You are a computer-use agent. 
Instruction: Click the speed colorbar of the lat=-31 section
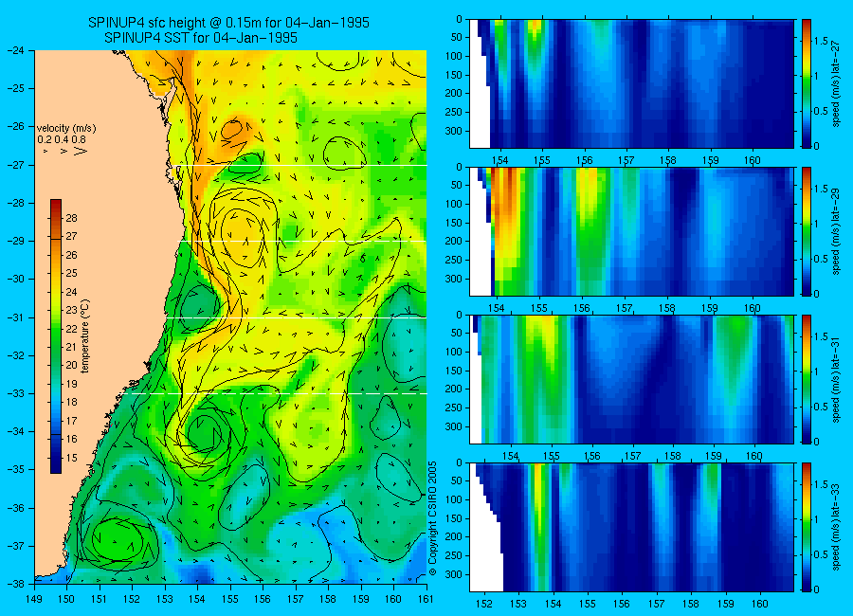coord(806,379)
